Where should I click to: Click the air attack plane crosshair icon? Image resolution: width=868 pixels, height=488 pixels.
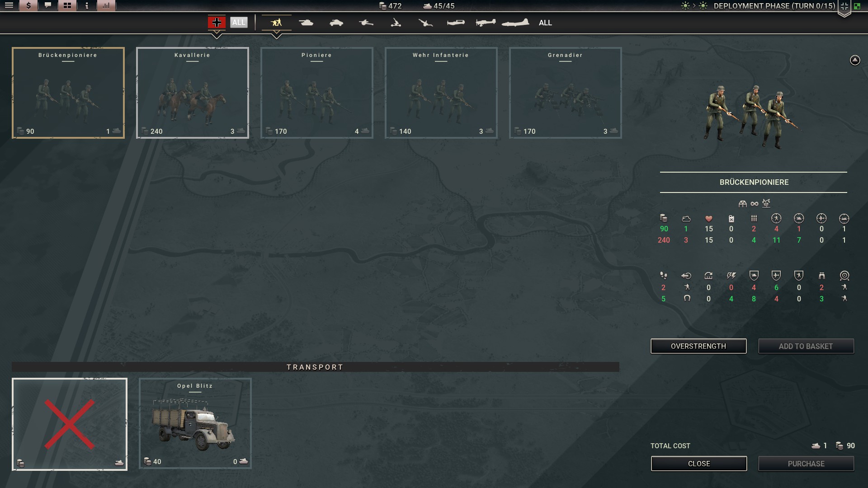pyautogui.click(x=821, y=219)
